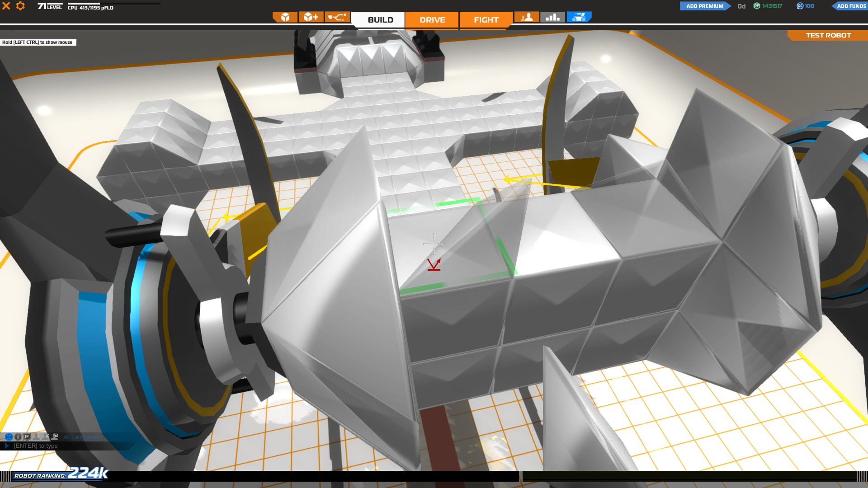Open the leaderboard bar chart icon
The height and width of the screenshot is (488, 868).
click(x=552, y=17)
